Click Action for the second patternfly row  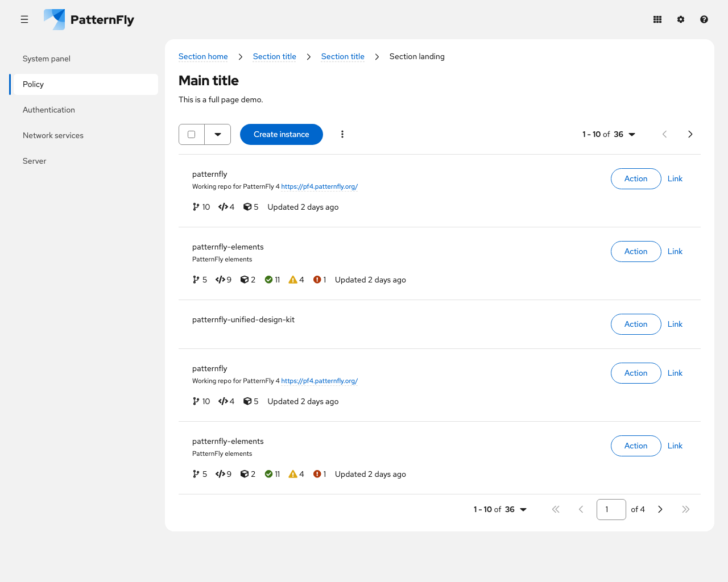[x=636, y=373]
